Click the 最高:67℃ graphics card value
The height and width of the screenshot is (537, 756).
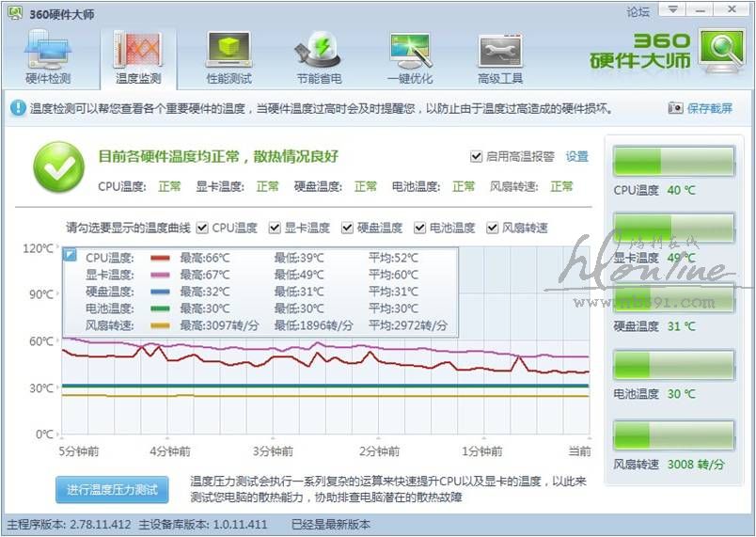[205, 275]
